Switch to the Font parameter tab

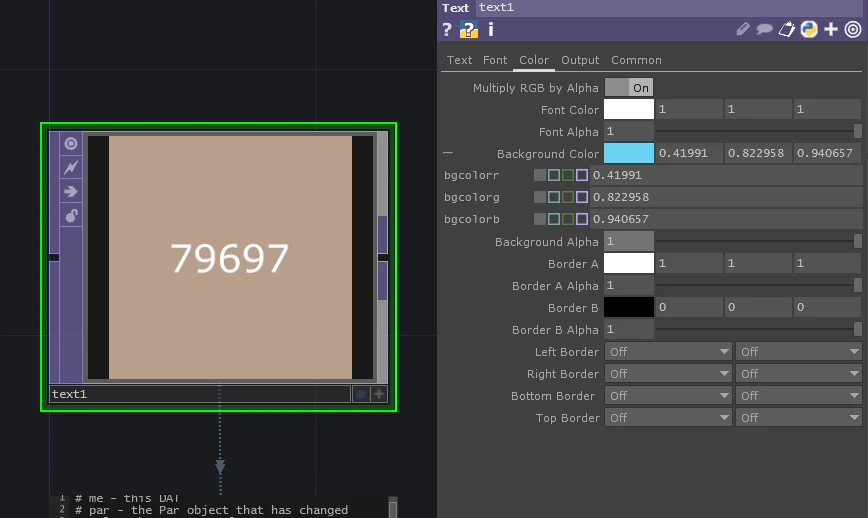[495, 60]
